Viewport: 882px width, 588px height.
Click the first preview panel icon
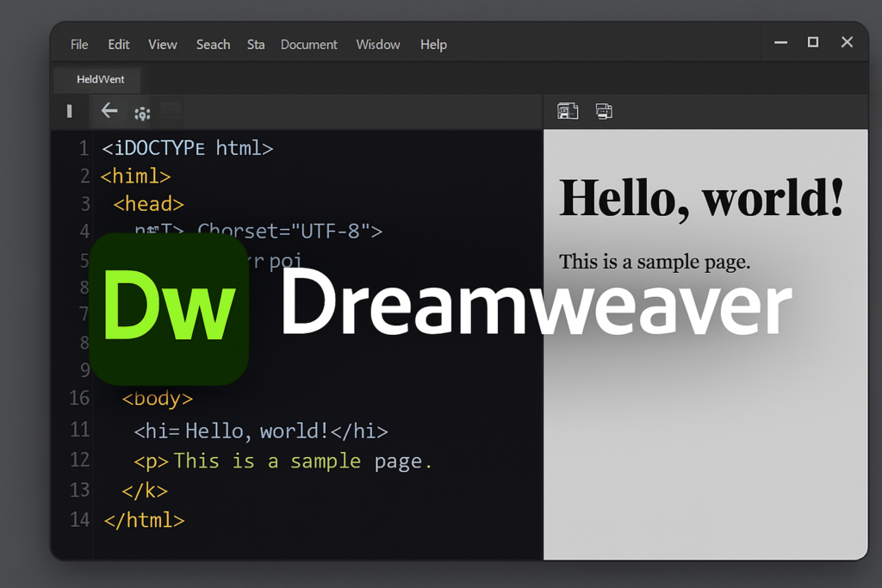[568, 111]
